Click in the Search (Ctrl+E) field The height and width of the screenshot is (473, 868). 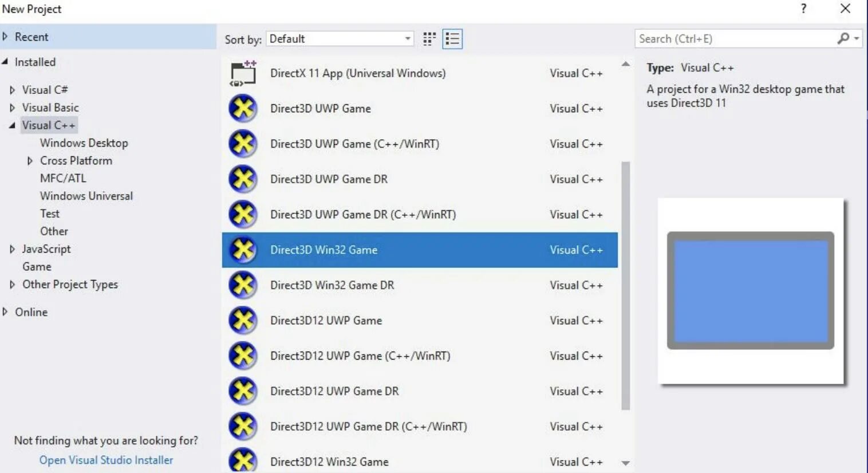click(735, 38)
